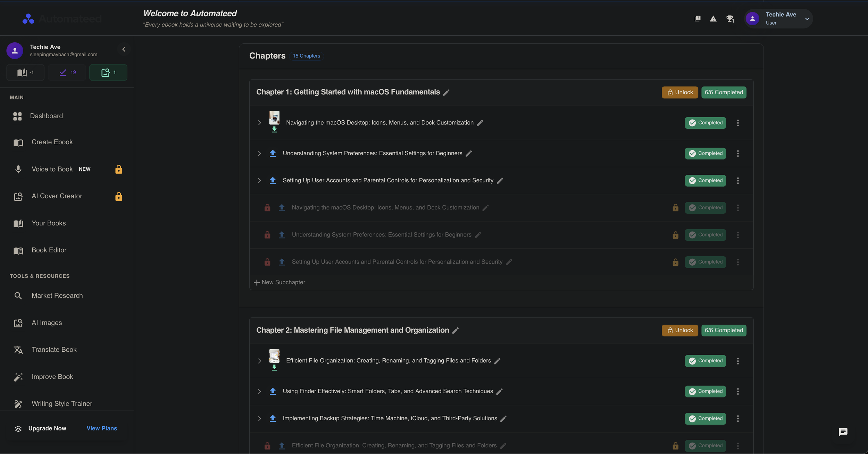The width and height of the screenshot is (868, 454).
Task: Toggle Completed status on Understanding System Preferences
Action: (x=705, y=153)
